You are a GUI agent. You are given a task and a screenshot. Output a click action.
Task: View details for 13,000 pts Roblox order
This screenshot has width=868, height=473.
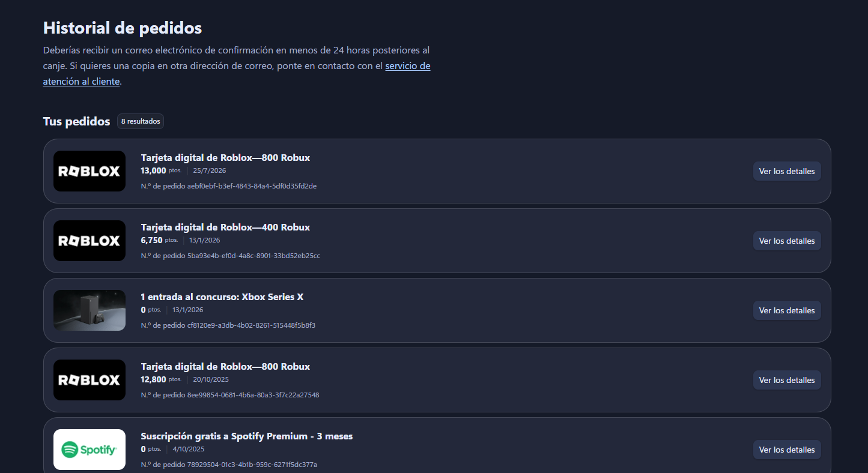tap(787, 171)
